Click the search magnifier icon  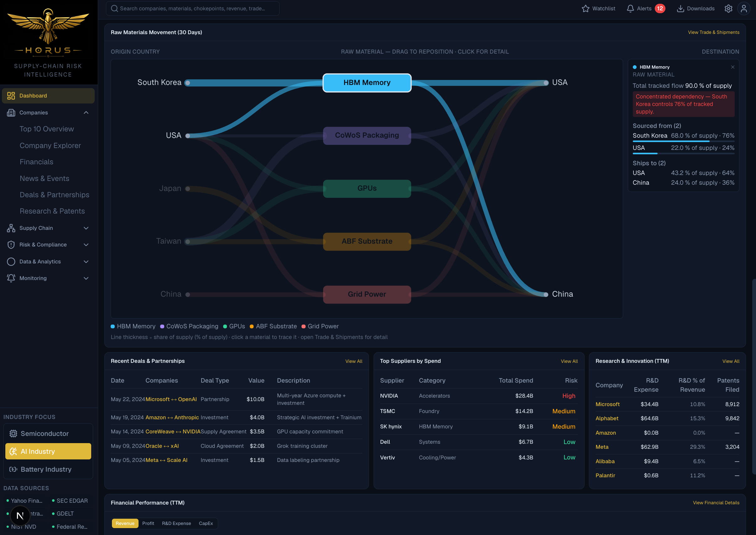(114, 8)
